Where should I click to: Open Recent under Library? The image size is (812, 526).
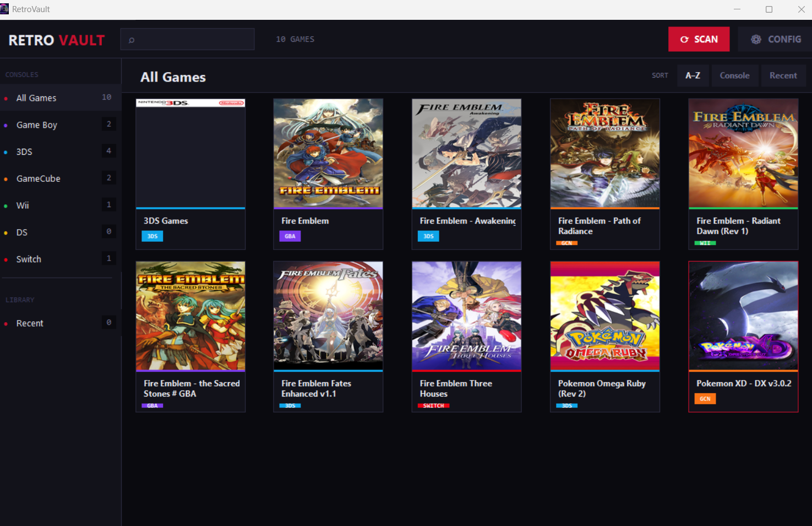coord(61,323)
